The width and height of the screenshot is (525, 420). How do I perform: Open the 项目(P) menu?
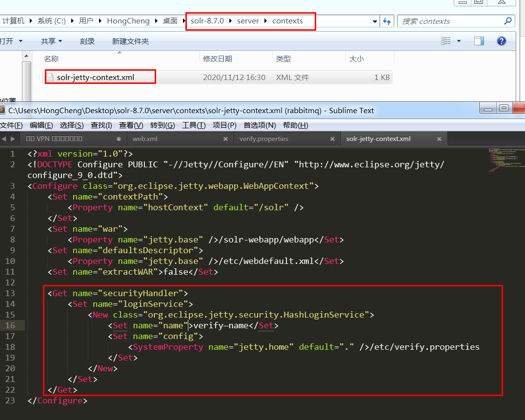pyautogui.click(x=224, y=125)
